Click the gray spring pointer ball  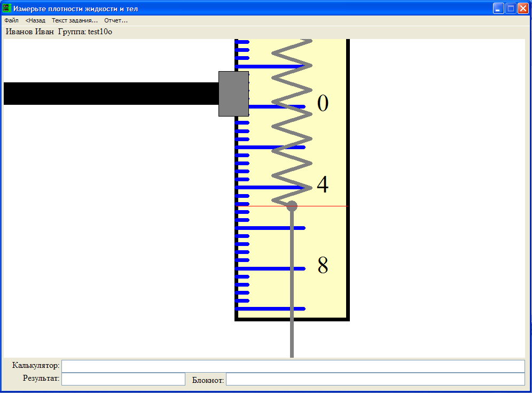click(292, 206)
